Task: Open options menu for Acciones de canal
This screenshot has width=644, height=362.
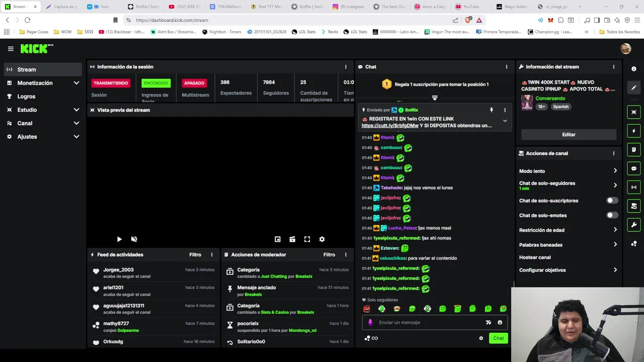Action: [x=614, y=153]
